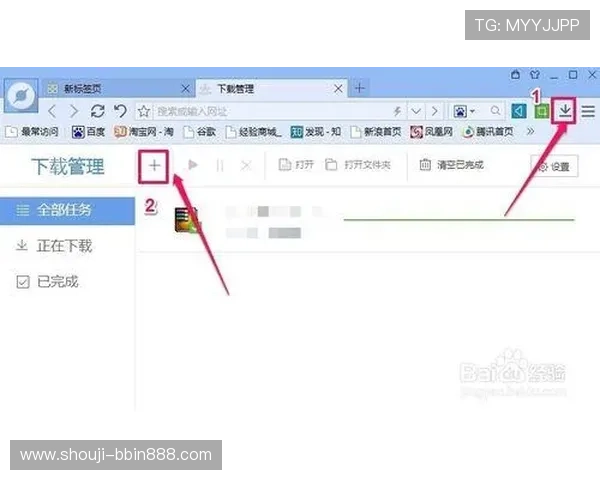Click the green screenshot extension icon
The image size is (600, 480).
(x=541, y=111)
